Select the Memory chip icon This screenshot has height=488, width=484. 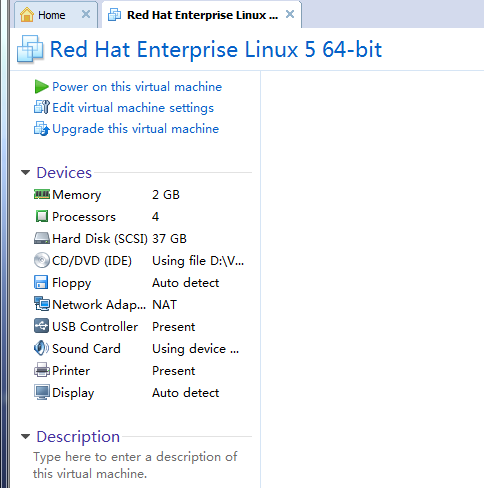[42, 194]
